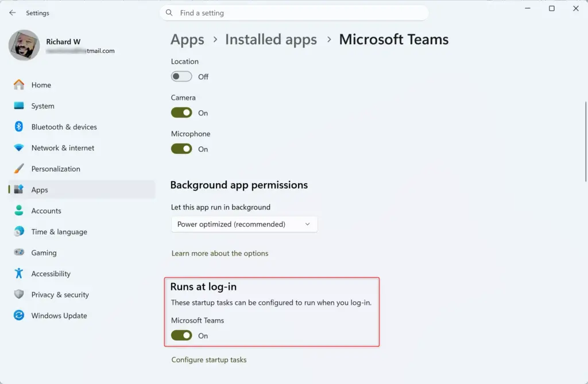Open Bluetooth & devices section
This screenshot has height=384, width=588.
click(82, 127)
